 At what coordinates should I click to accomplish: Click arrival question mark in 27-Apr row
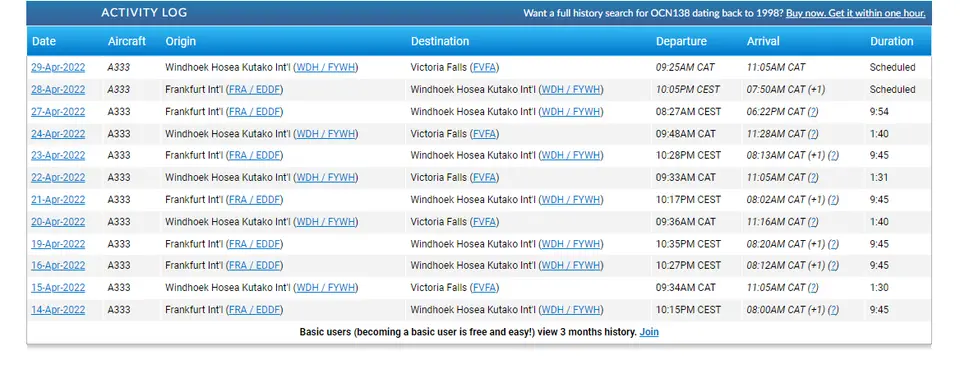tap(812, 111)
